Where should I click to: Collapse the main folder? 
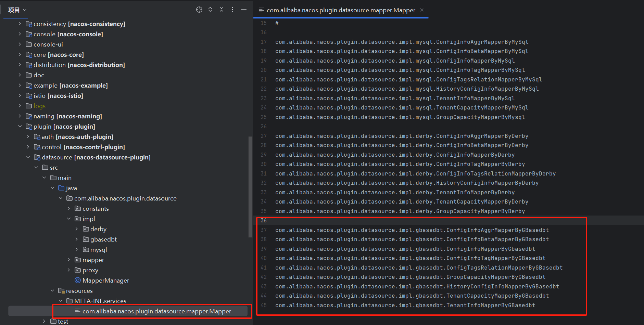(44, 178)
